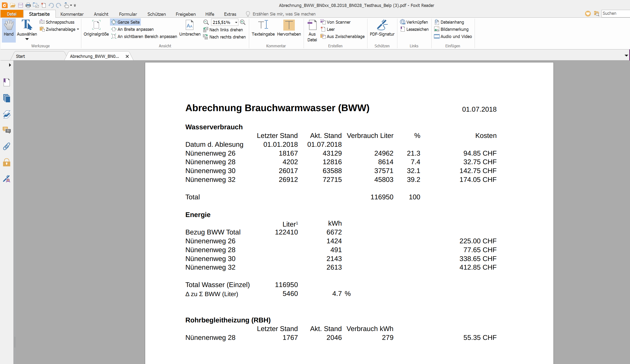Switch to the Freigeben ribbon tab
The height and width of the screenshot is (364, 630).
click(x=186, y=14)
